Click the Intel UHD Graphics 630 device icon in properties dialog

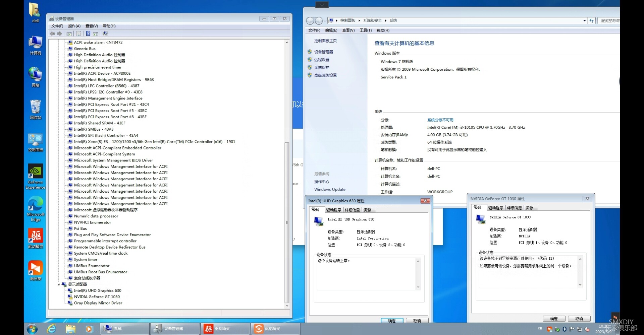tap(318, 221)
